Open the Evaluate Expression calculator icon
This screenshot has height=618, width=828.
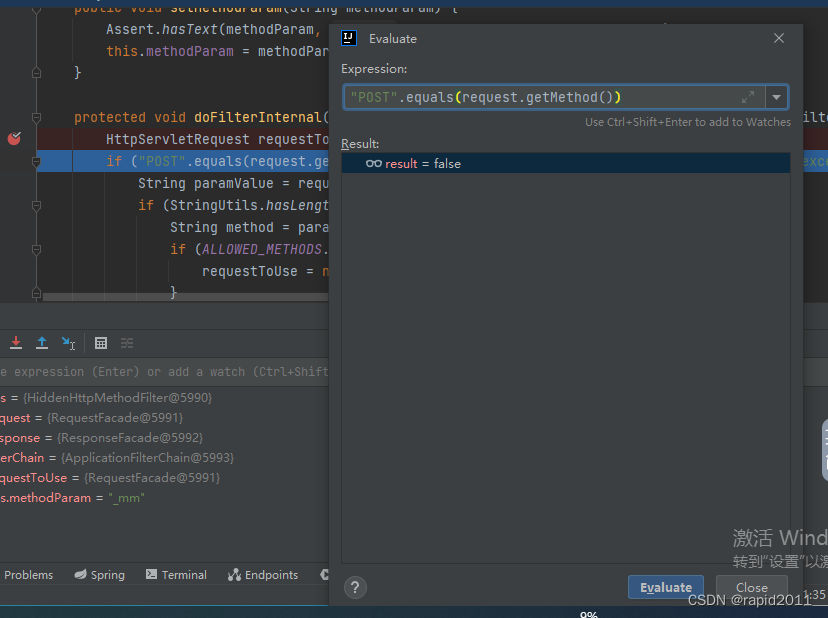point(101,343)
